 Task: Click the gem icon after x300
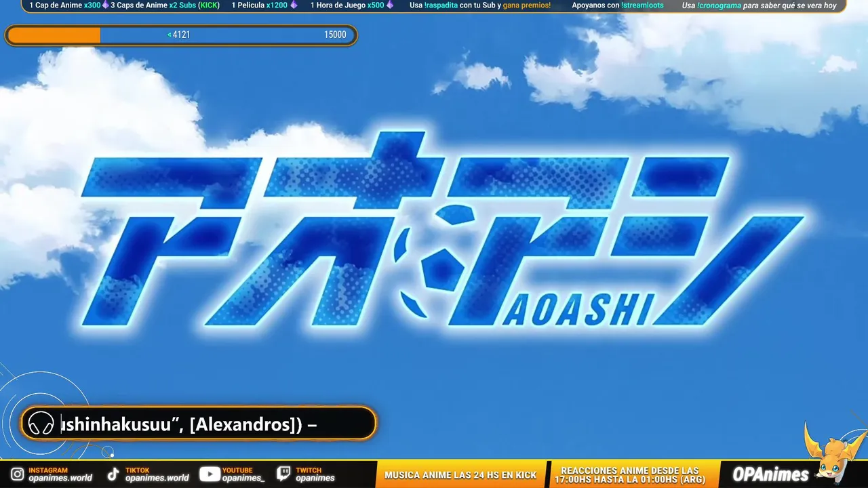106,5
